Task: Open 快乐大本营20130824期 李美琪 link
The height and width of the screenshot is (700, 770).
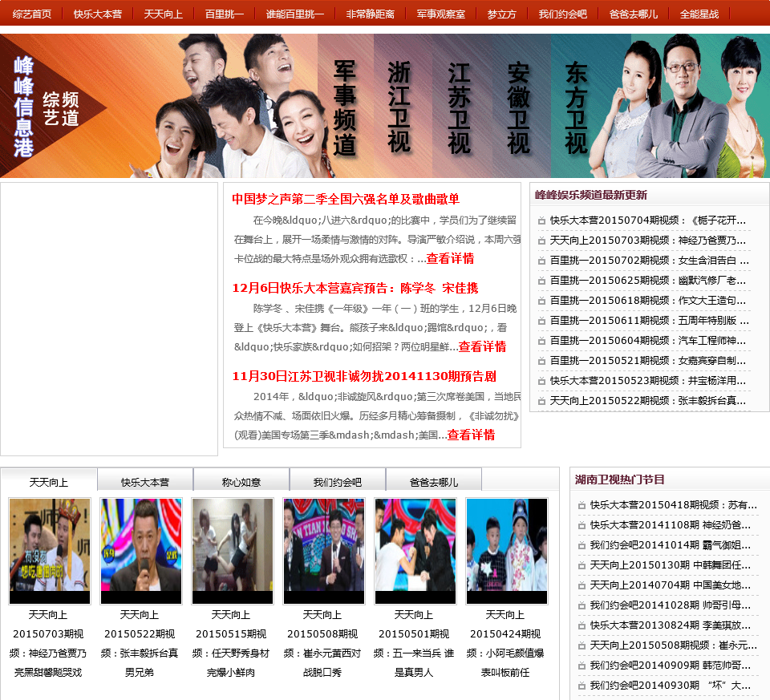Action: 671,625
